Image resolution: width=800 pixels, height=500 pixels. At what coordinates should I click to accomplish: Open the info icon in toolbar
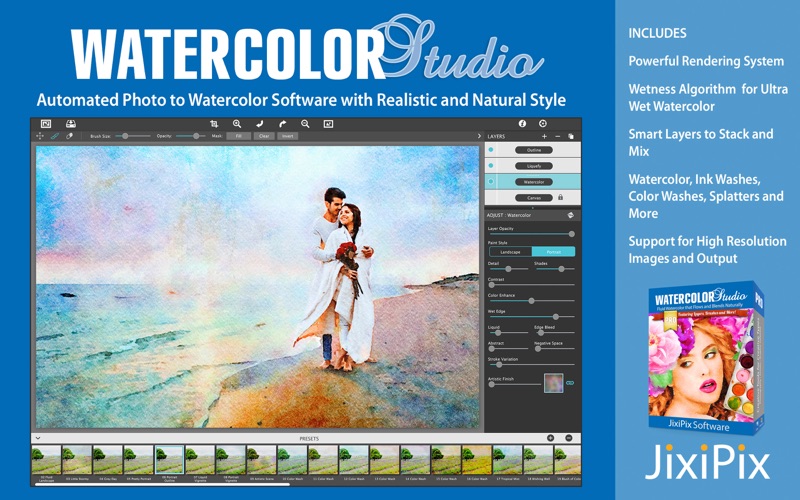click(x=522, y=123)
